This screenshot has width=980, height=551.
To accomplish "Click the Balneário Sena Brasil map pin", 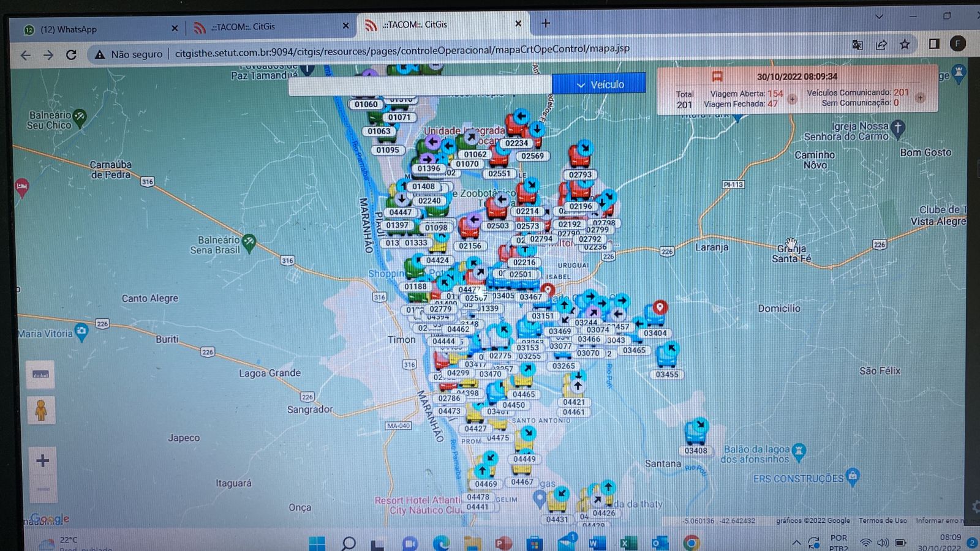I will (249, 243).
